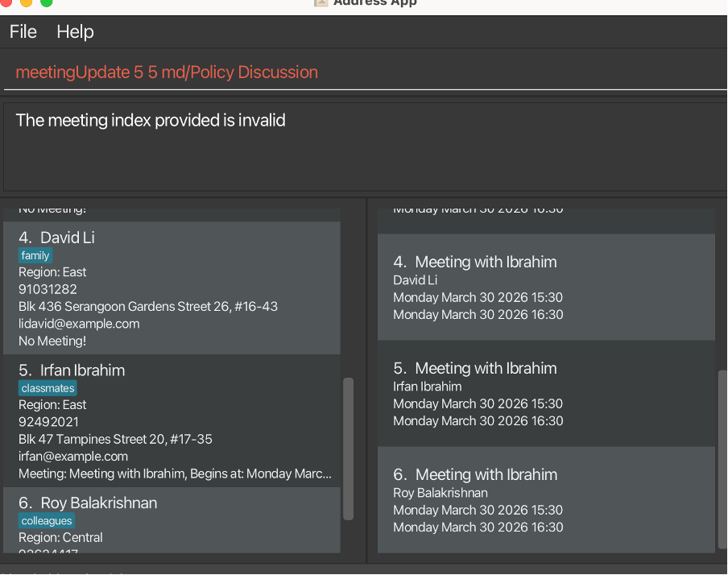This screenshot has width=728, height=575.
Task: Select meeting 4 'Meeting with Ibrahim' title
Action: point(486,262)
